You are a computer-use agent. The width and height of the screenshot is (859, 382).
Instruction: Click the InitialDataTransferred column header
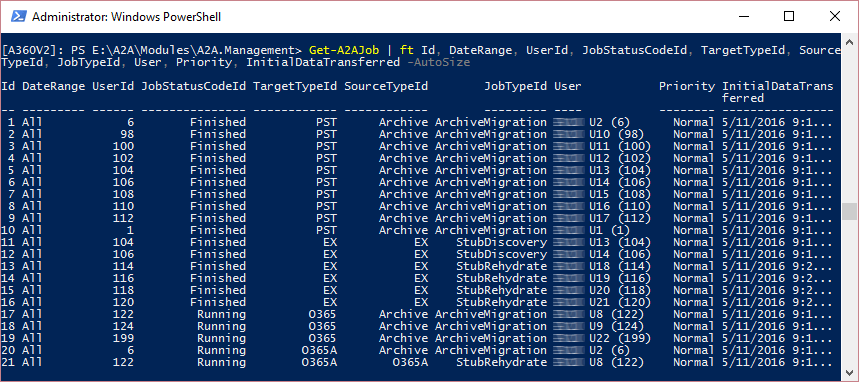click(778, 92)
